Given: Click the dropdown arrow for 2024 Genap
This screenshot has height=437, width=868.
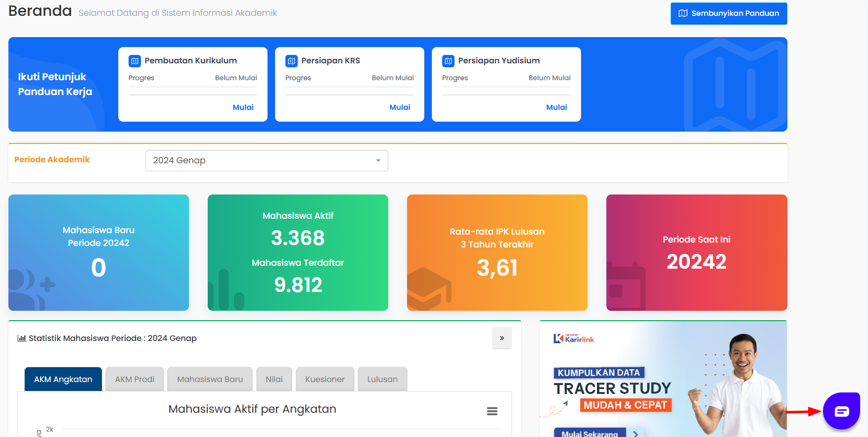Looking at the screenshot, I should tap(378, 160).
